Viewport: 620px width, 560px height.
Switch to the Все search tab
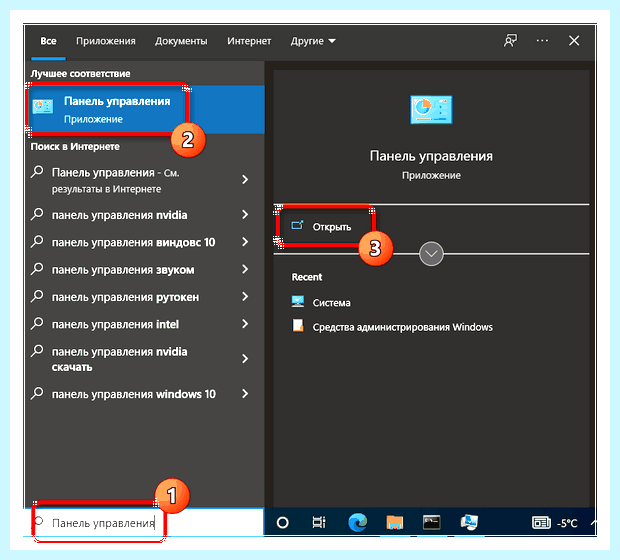[48, 41]
